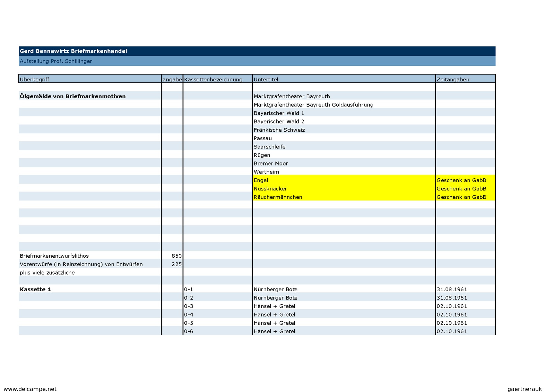The width and height of the screenshot is (546, 392).
Task: Click the value '225'
Action: click(176, 264)
